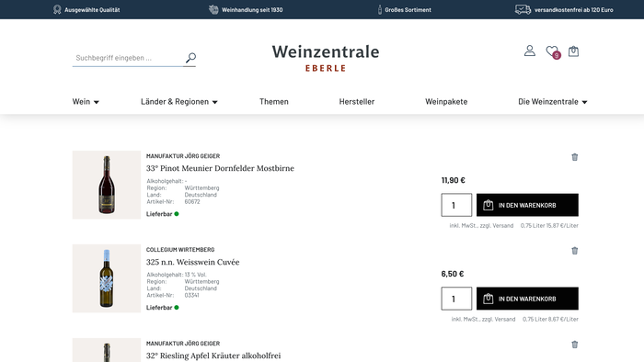This screenshot has height=362, width=644.
Task: Click the 6,50 € price
Action: (453, 274)
